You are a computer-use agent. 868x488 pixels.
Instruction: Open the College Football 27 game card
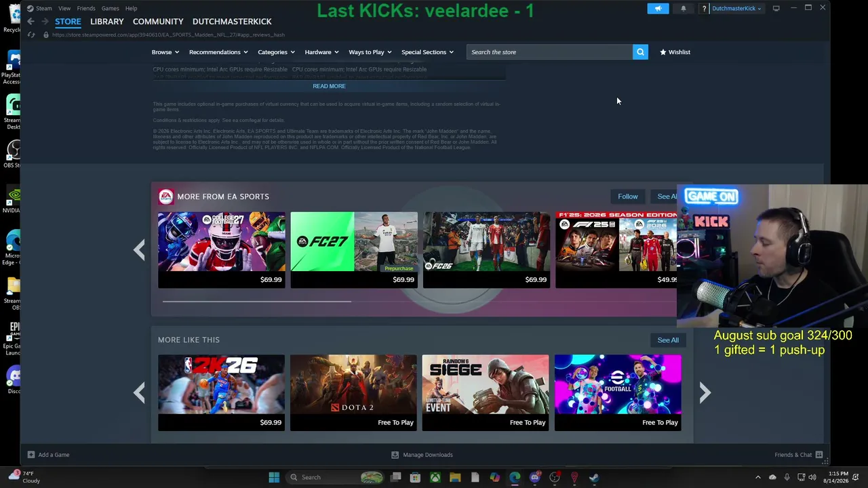click(x=222, y=250)
